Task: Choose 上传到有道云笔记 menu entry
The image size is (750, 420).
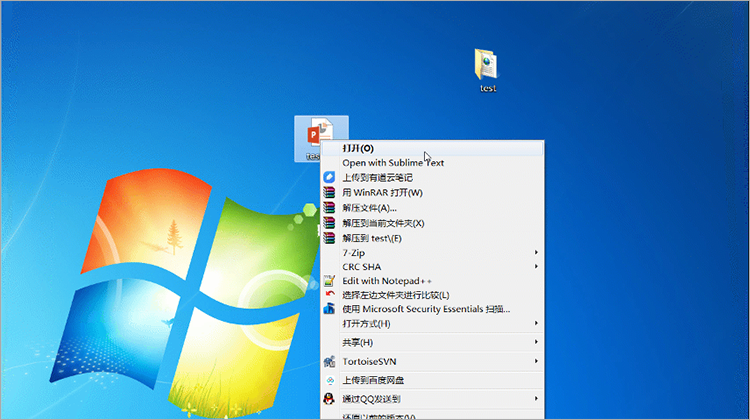Action: pyautogui.click(x=432, y=177)
